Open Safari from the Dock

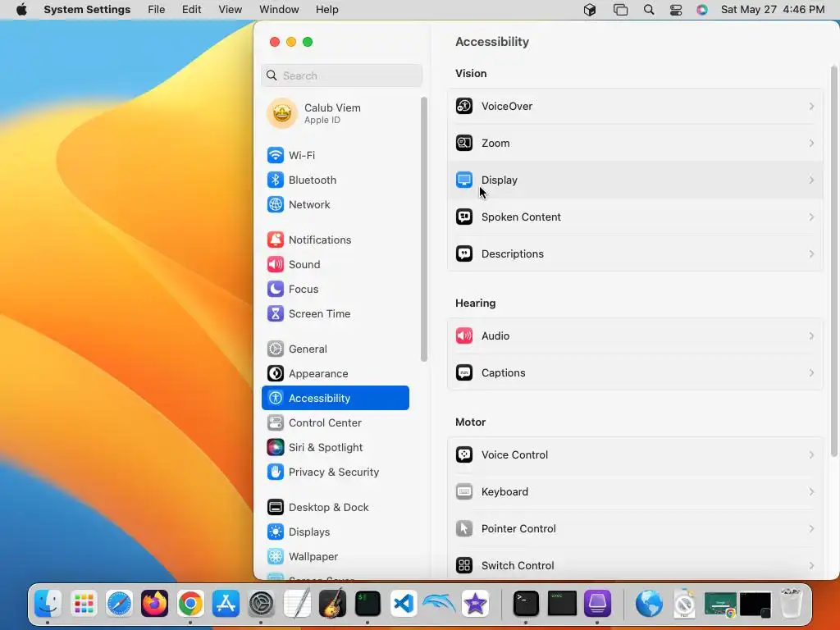pos(119,604)
